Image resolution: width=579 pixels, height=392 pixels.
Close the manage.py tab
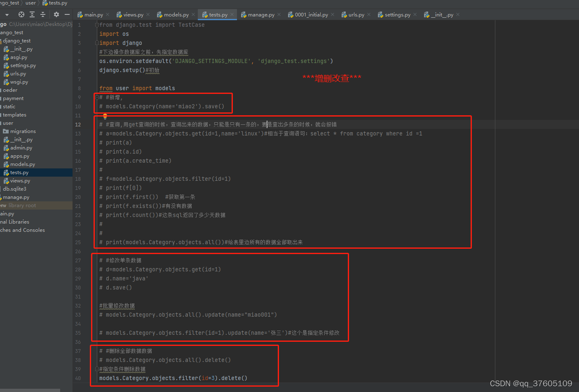coord(279,15)
